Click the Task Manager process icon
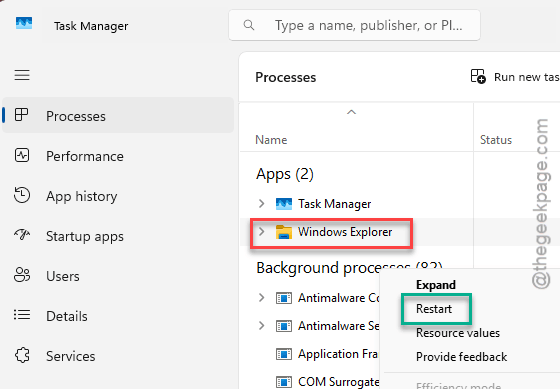Screen dimensions: 560x389 (284, 204)
